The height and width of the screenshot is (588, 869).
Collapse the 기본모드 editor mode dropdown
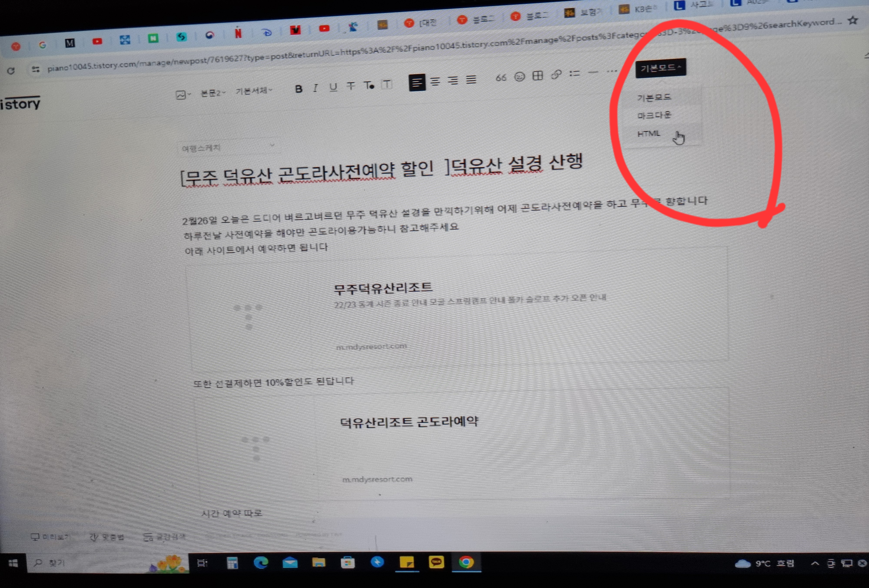661,68
